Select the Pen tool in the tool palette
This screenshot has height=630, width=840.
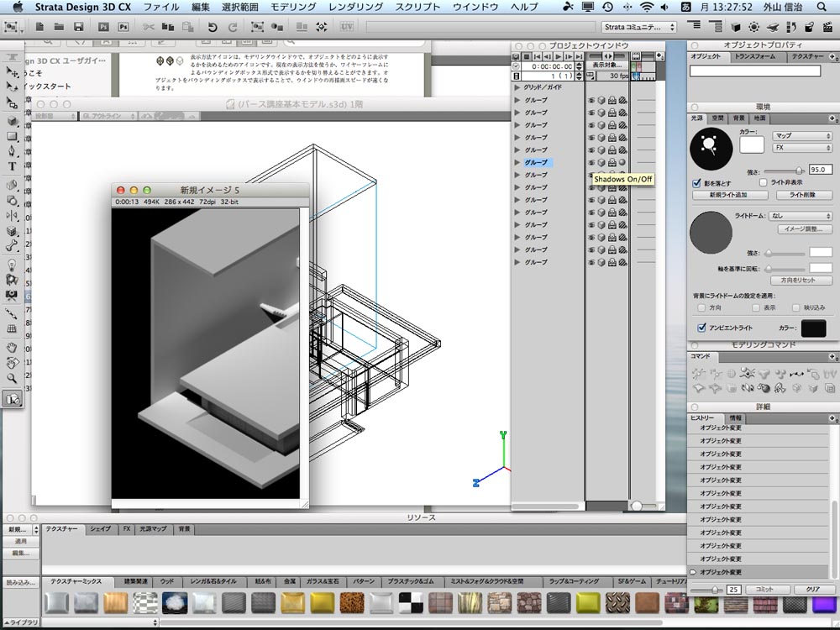13,151
